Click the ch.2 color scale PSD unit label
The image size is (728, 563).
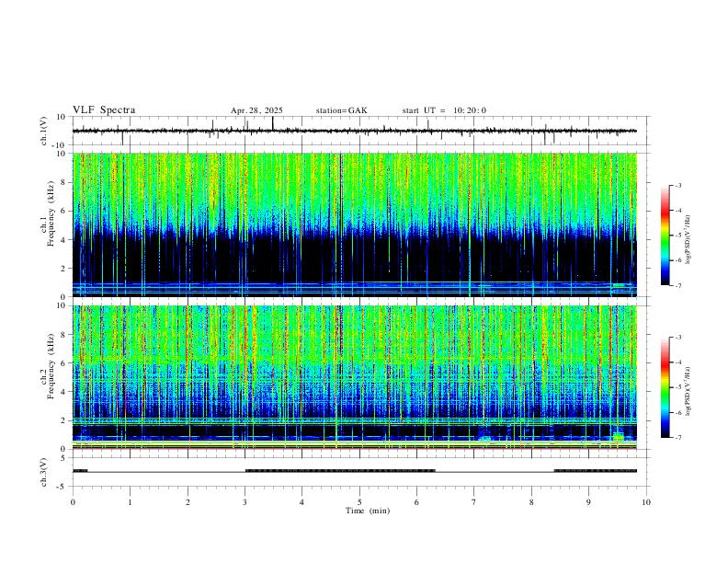click(688, 392)
